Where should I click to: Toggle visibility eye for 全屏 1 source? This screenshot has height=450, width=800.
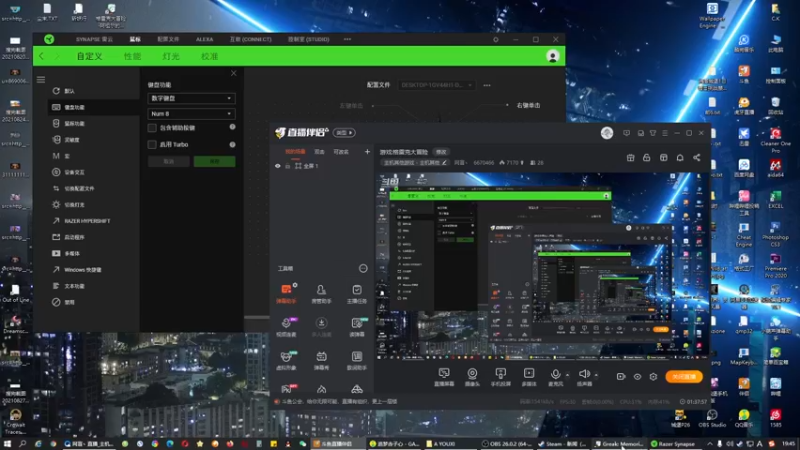click(278, 166)
